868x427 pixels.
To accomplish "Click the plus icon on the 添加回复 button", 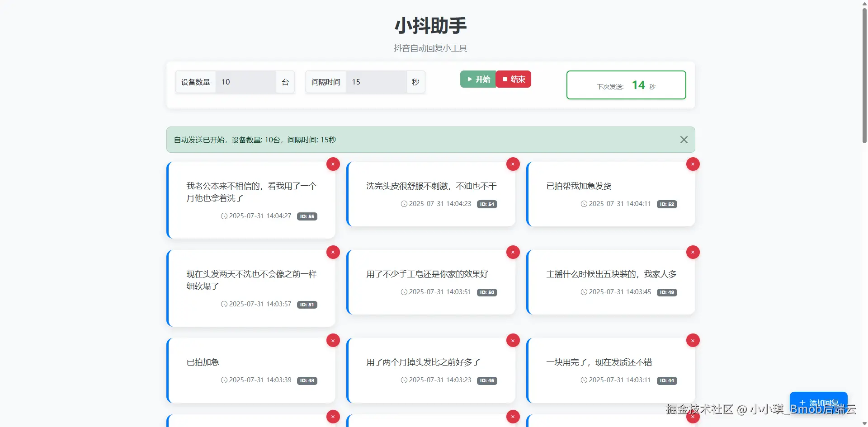I will [802, 403].
